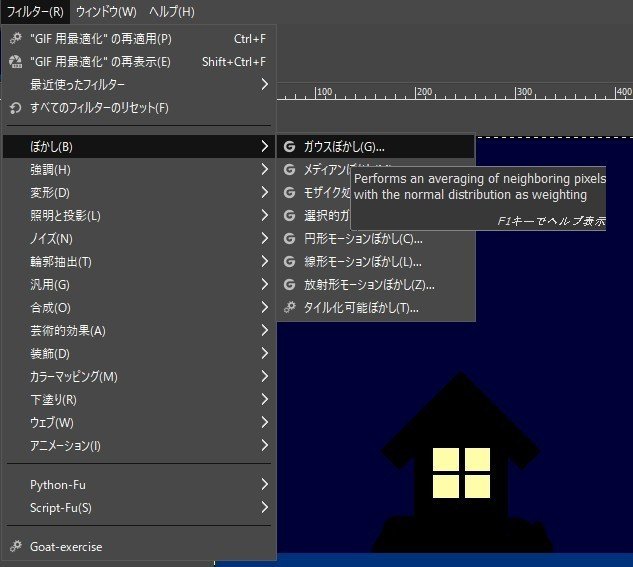Open the ウィンドウ(W) menu

click(x=106, y=12)
